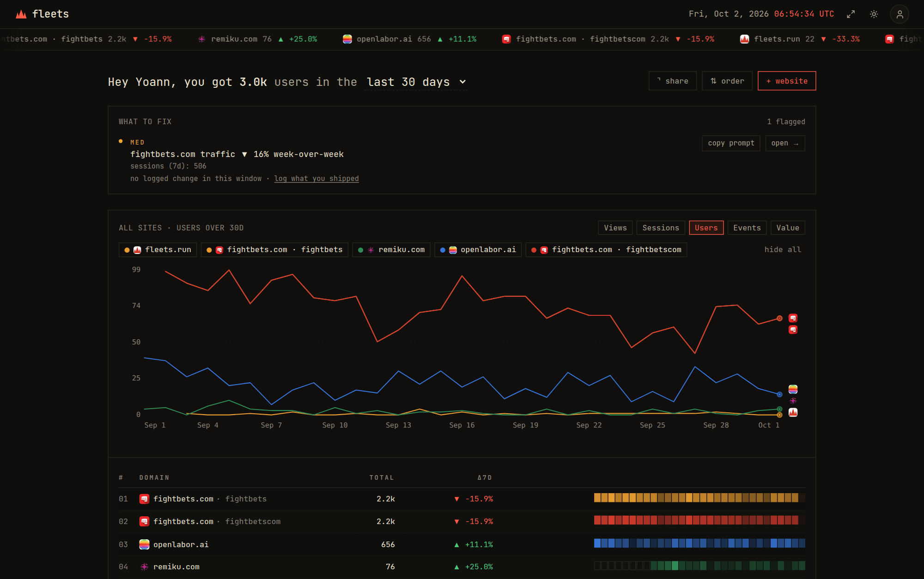This screenshot has height=579, width=924.
Task: Click openlabor.ai icon at chart line end
Action: (x=793, y=389)
